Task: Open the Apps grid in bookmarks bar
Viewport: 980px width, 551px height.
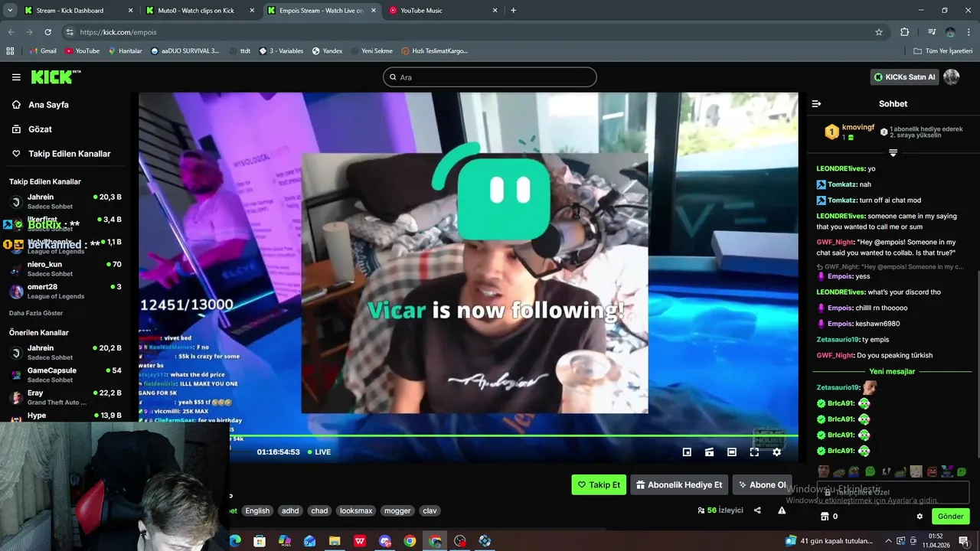Action: (x=10, y=51)
